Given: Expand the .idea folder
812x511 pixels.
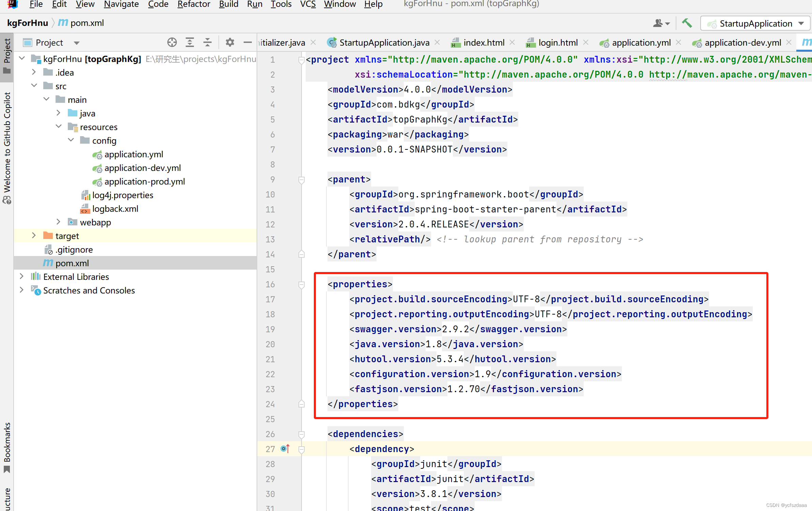Looking at the screenshot, I should (34, 72).
